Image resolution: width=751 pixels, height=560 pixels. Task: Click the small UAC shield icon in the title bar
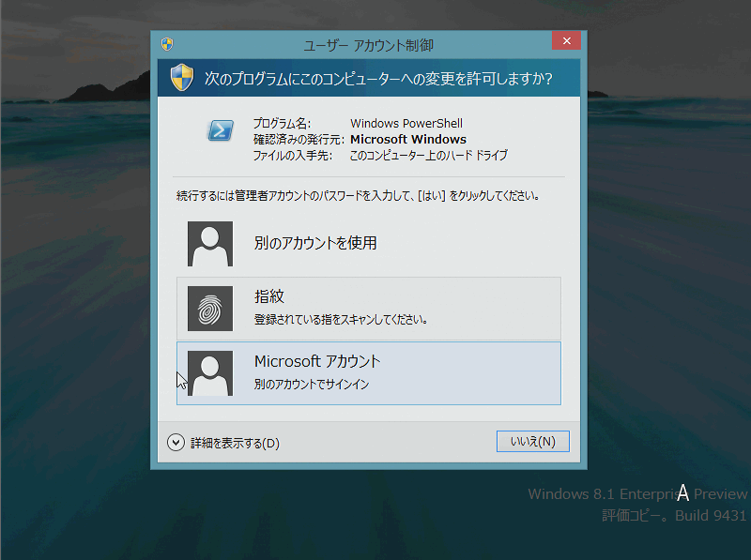pyautogui.click(x=167, y=44)
